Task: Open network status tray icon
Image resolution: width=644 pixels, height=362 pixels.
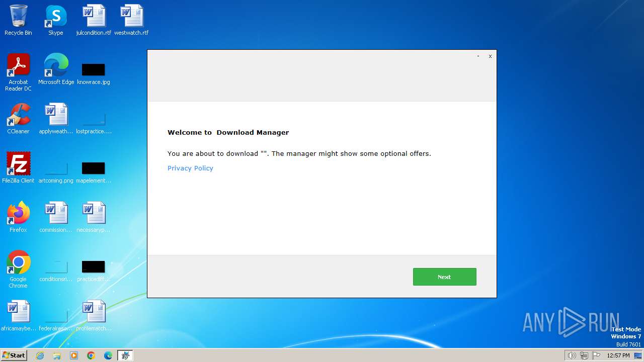Action: tap(584, 355)
